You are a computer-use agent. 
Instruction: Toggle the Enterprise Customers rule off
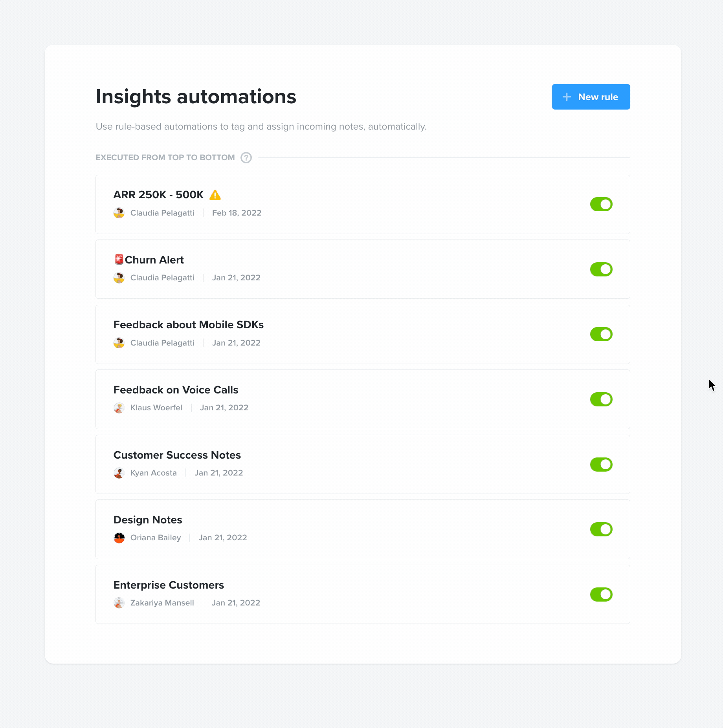click(x=601, y=594)
